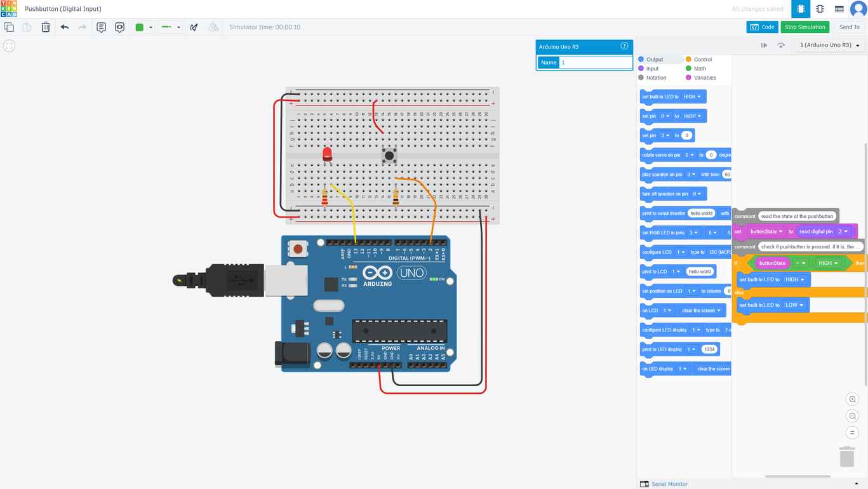Screen dimensions: 868x489
Task: Open pin dropdown in turn off speaker block
Action: click(697, 194)
